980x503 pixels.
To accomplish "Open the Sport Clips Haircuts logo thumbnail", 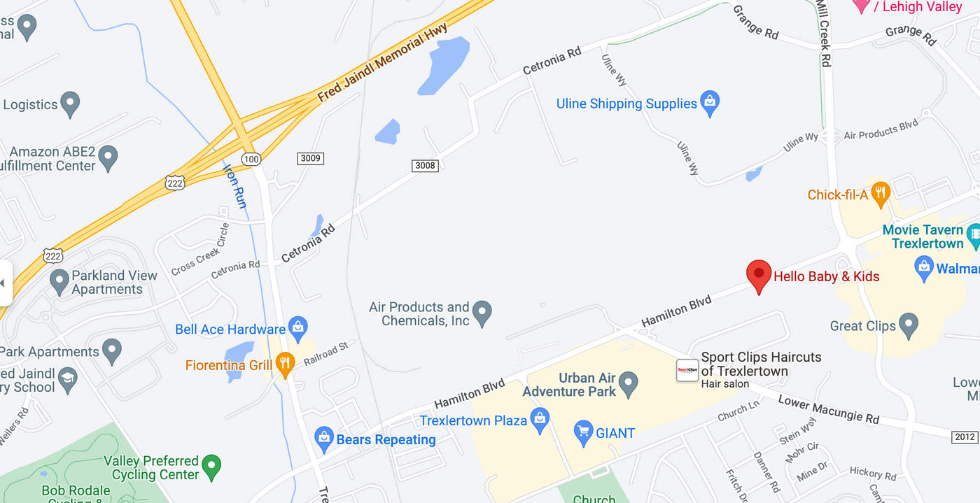I will click(x=687, y=370).
